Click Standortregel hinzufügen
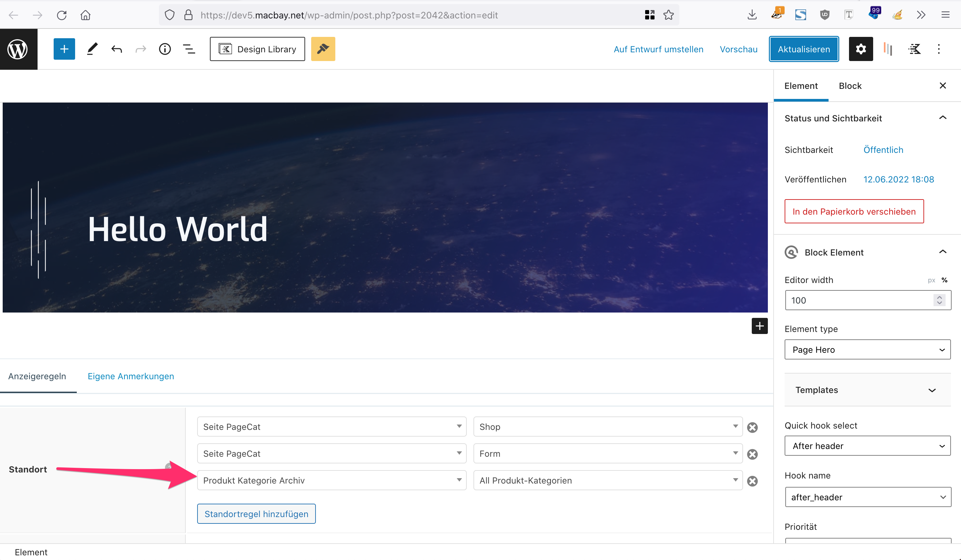The width and height of the screenshot is (961, 560). (x=256, y=514)
